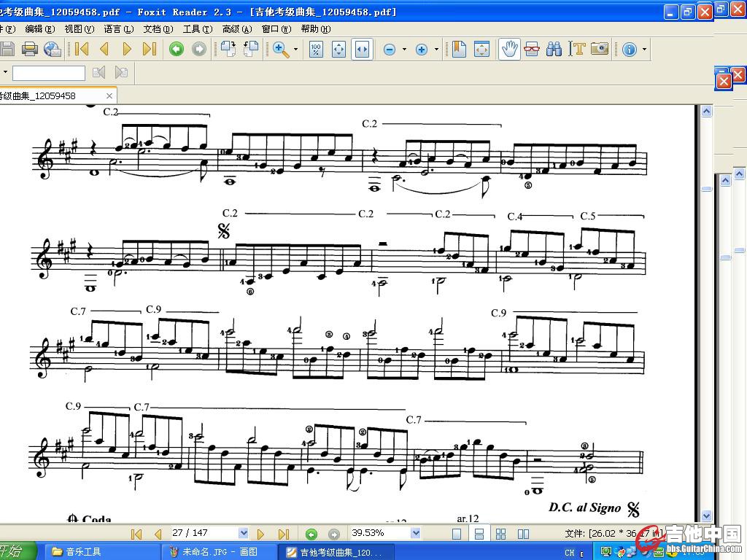Switch to continuous facing page layout
The image size is (747, 560).
[500, 534]
